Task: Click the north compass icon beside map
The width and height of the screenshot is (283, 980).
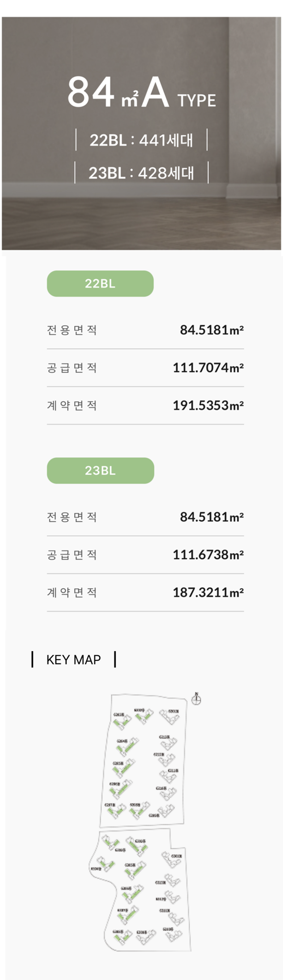Action: click(x=196, y=699)
